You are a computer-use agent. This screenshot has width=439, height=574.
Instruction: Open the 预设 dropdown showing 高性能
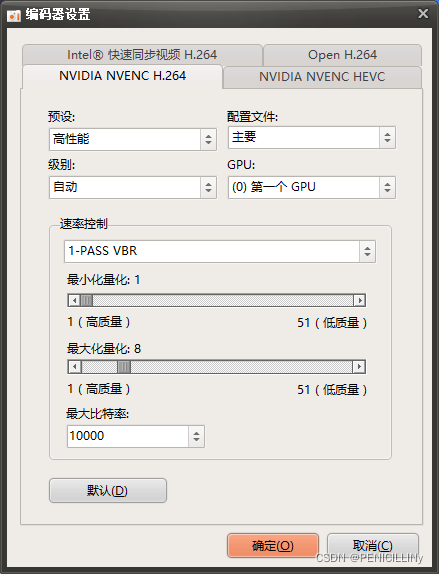[x=133, y=139]
